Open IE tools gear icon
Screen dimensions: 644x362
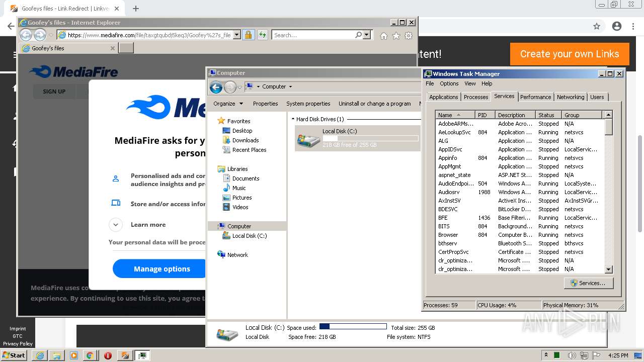[x=409, y=36]
